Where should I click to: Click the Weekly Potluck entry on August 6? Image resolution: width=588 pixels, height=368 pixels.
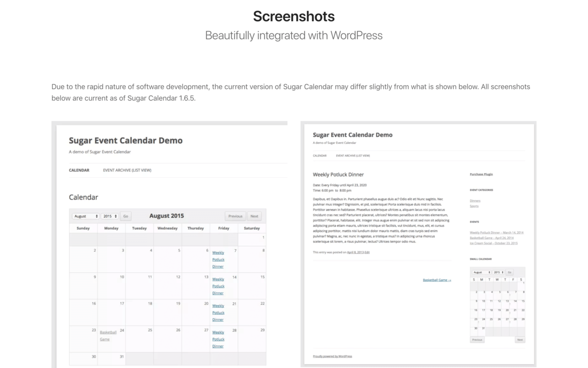[218, 260]
